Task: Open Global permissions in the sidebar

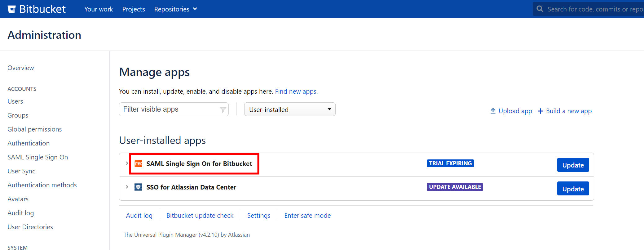Action: point(35,129)
